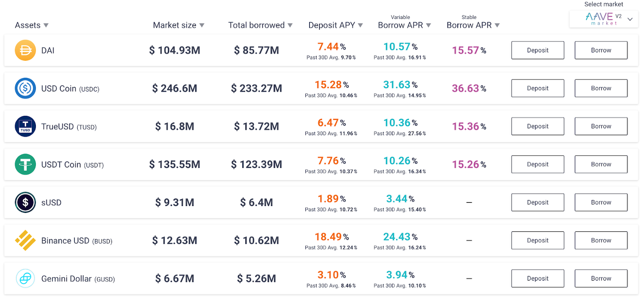
Task: Deposit TrueUSD
Action: (538, 126)
